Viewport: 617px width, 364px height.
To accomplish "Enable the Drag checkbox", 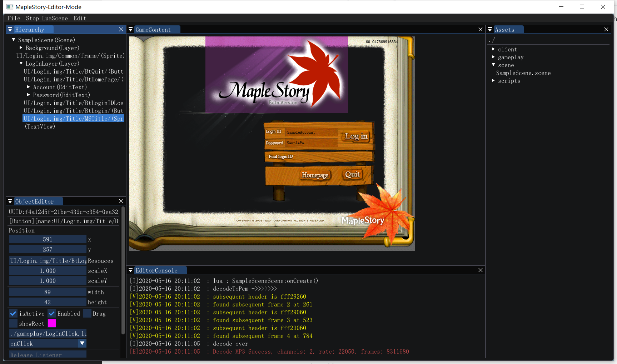I will 87,314.
